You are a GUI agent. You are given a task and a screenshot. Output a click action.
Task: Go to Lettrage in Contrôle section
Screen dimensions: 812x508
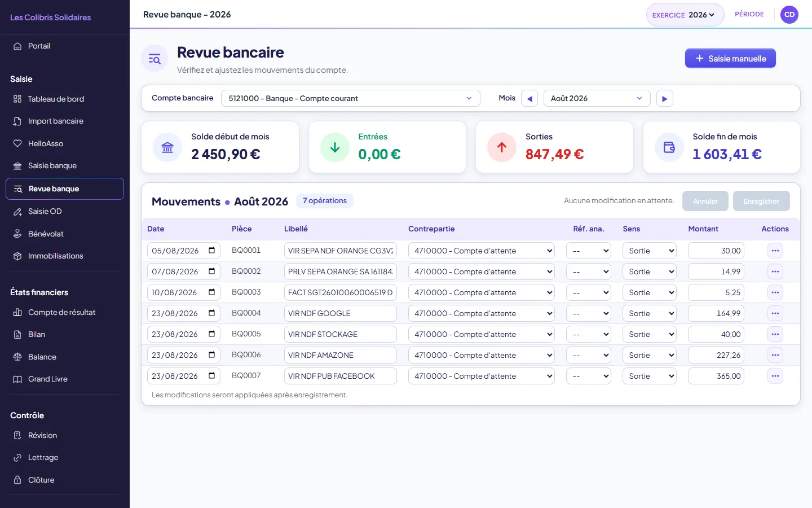[65, 458]
